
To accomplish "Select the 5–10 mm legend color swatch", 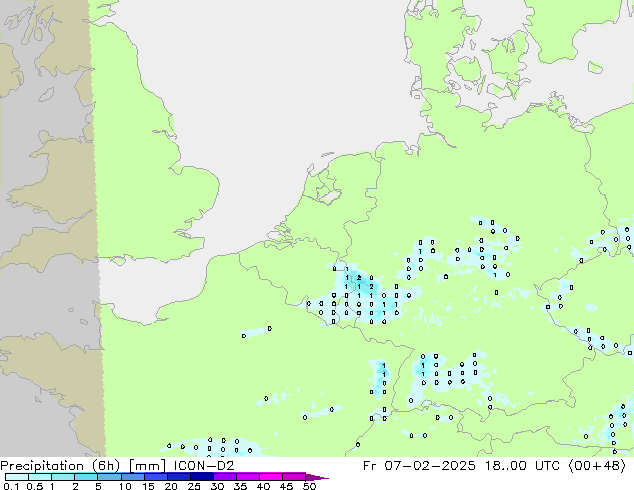I will [109, 477].
